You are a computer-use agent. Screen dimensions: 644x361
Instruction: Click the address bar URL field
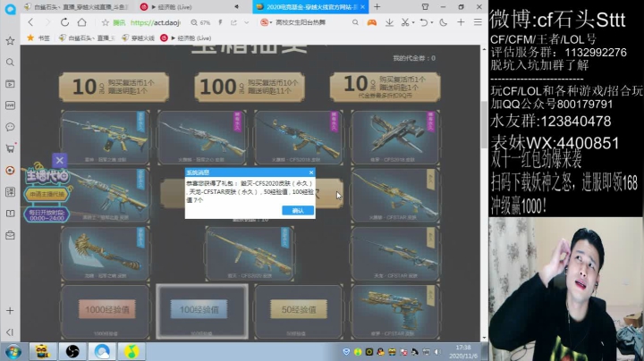pos(155,22)
